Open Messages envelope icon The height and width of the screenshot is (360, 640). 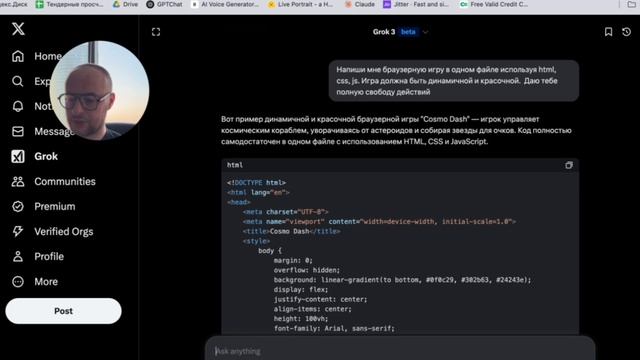(18, 131)
